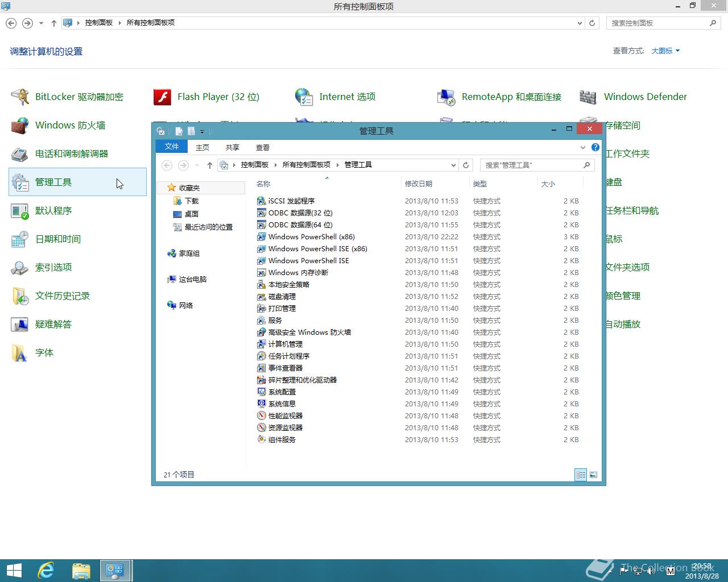Sort by 大小 column header
This screenshot has width=728, height=582.
tap(560, 184)
